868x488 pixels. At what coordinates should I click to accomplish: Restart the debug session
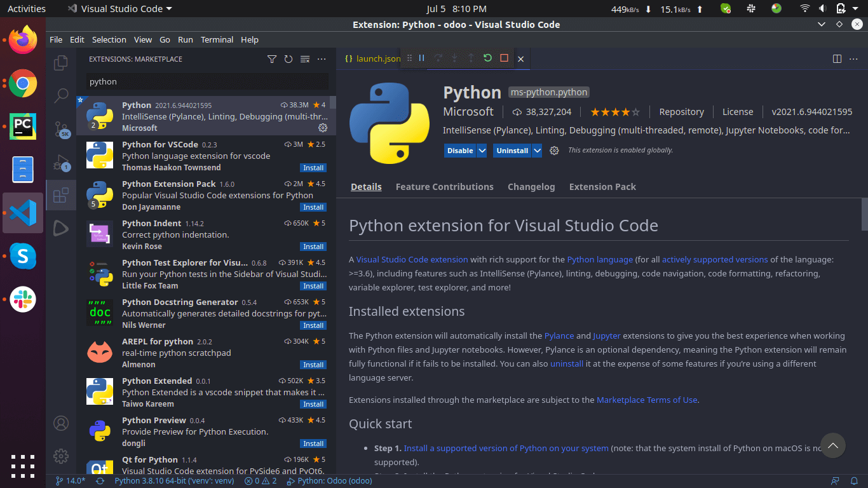pos(487,58)
